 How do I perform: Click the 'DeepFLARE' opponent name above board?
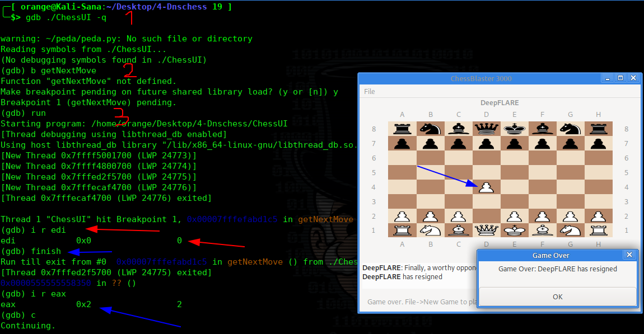tap(500, 102)
